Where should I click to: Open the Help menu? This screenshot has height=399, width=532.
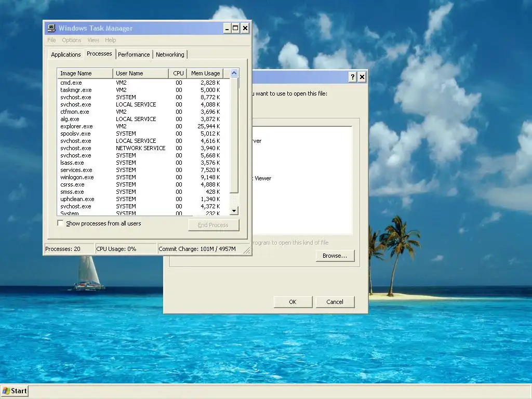[x=111, y=40]
